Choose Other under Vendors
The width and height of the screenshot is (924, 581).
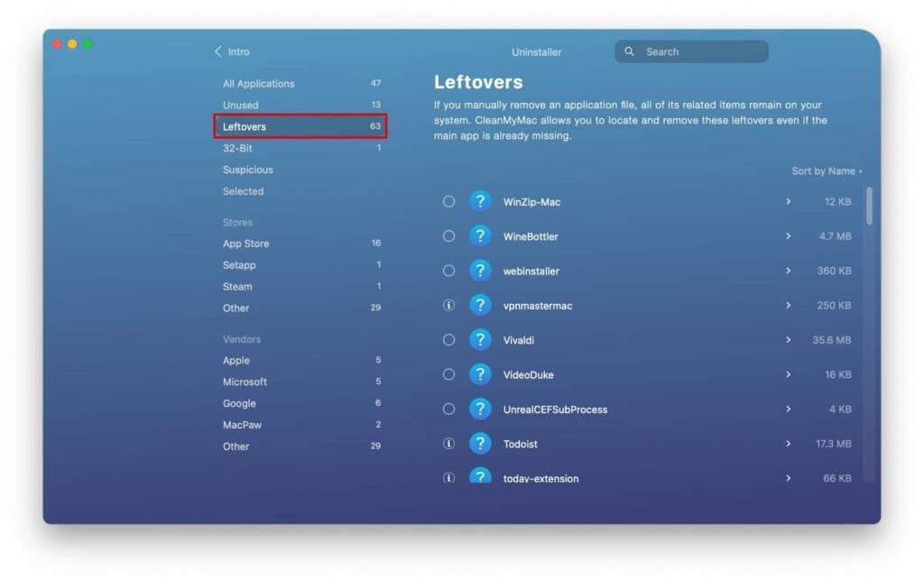pyautogui.click(x=300, y=446)
